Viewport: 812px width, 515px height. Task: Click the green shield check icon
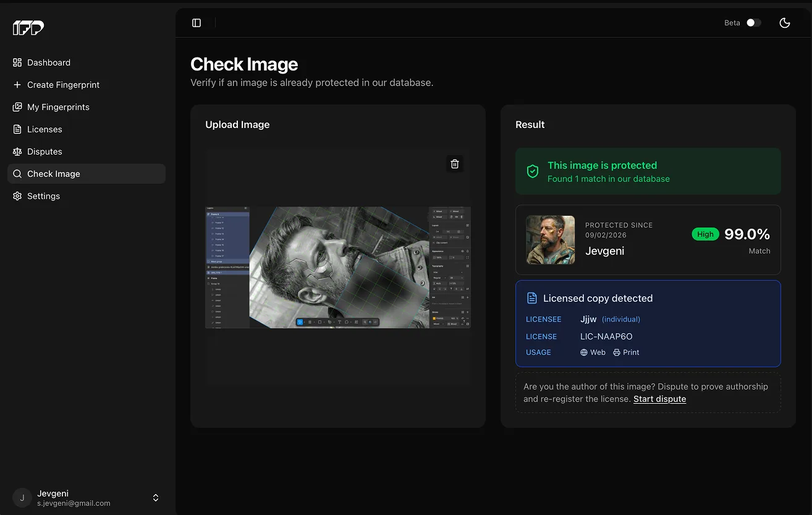[x=532, y=171]
